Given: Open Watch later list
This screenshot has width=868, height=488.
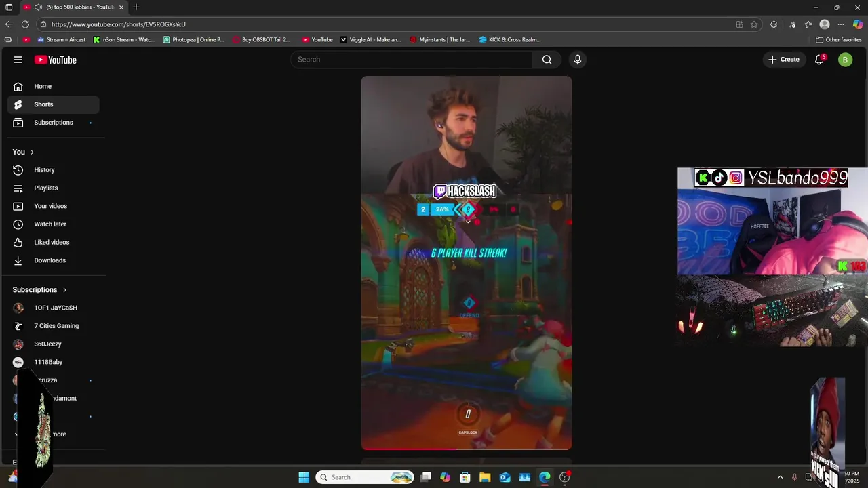Looking at the screenshot, I should (x=53, y=224).
